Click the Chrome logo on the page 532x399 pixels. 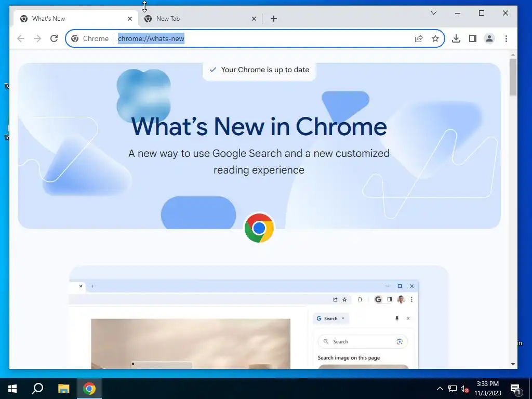point(259,228)
